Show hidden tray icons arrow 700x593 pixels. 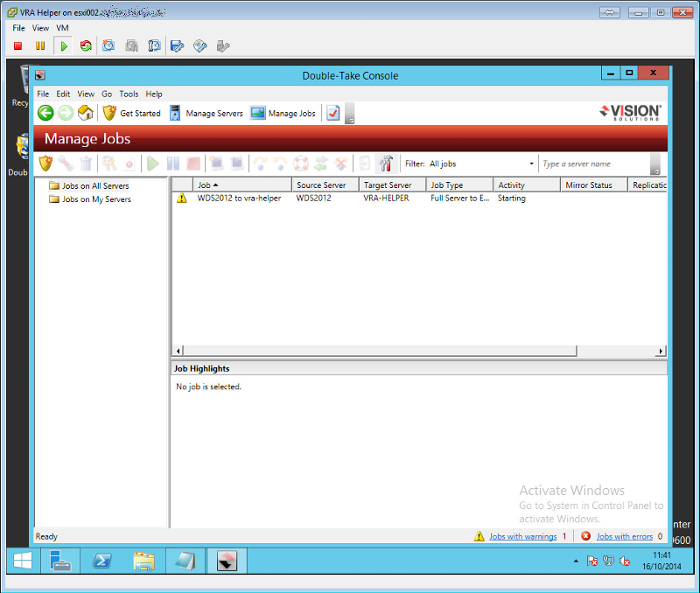pyautogui.click(x=576, y=561)
